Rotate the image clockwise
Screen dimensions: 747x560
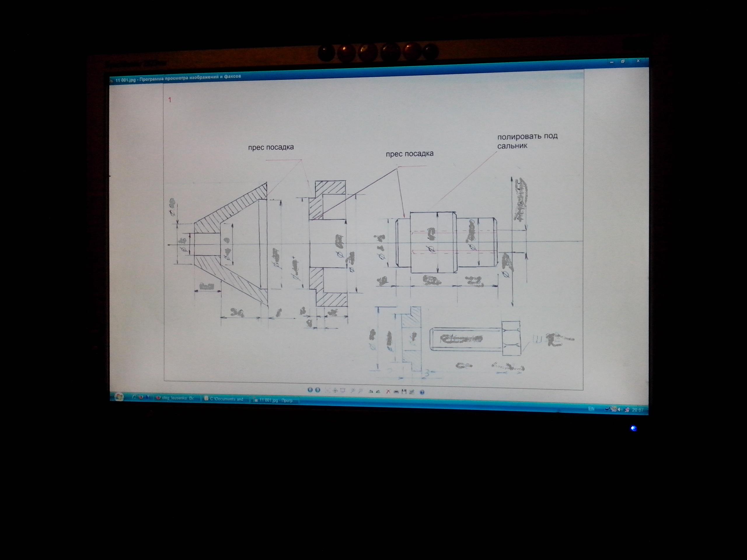(371, 391)
